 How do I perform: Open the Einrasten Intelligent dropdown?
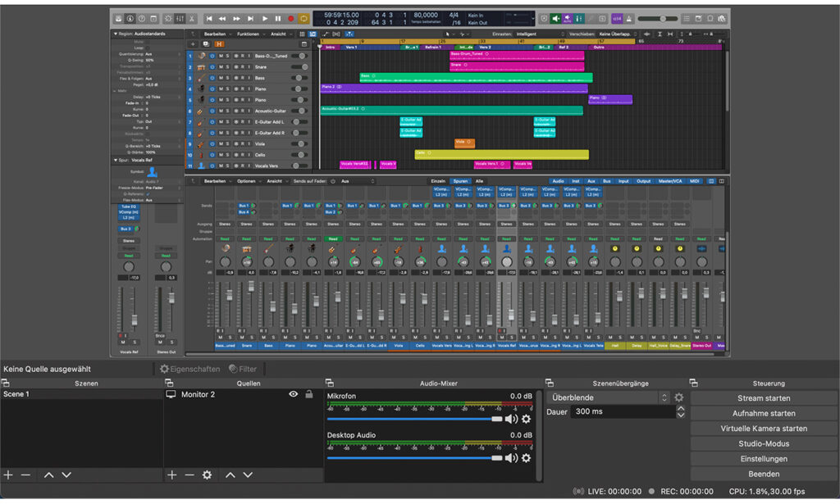click(540, 34)
